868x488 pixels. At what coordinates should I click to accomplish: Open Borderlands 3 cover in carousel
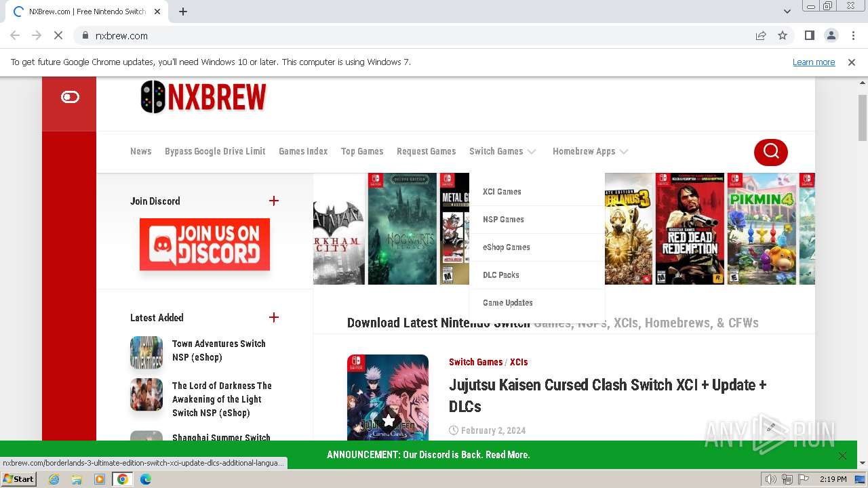tap(629, 228)
